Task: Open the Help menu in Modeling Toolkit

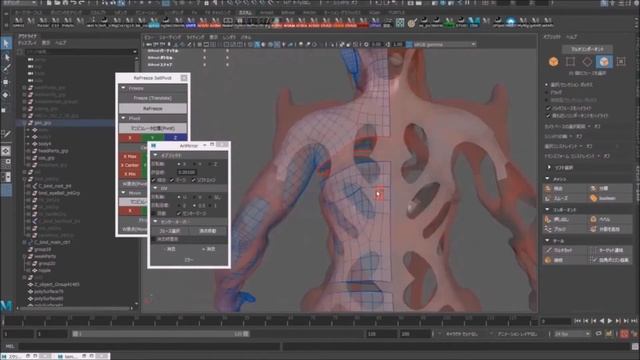Action: [571, 37]
